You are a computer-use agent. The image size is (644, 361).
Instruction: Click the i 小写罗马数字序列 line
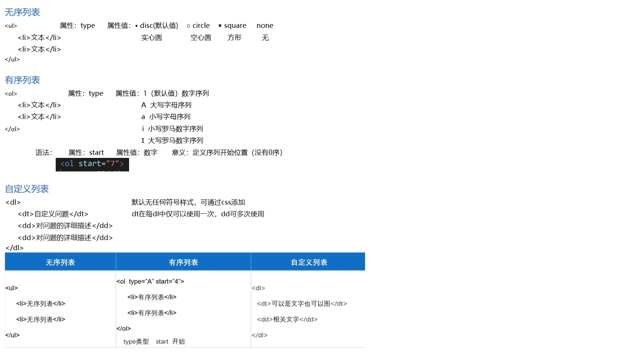point(172,128)
